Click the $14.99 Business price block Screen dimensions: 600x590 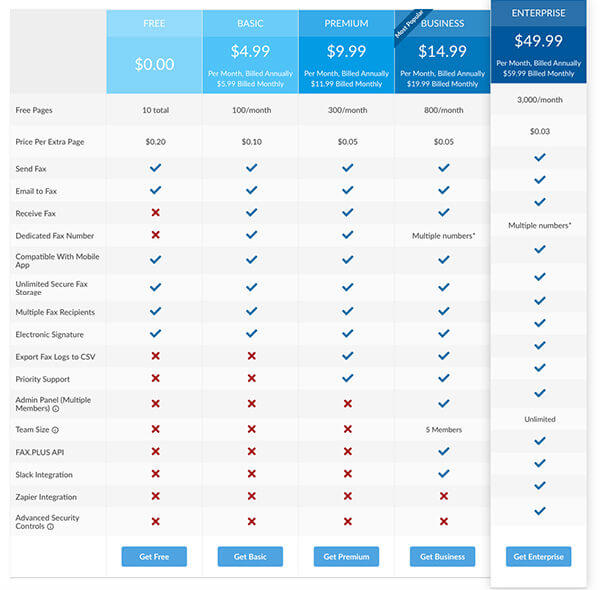pos(442,65)
